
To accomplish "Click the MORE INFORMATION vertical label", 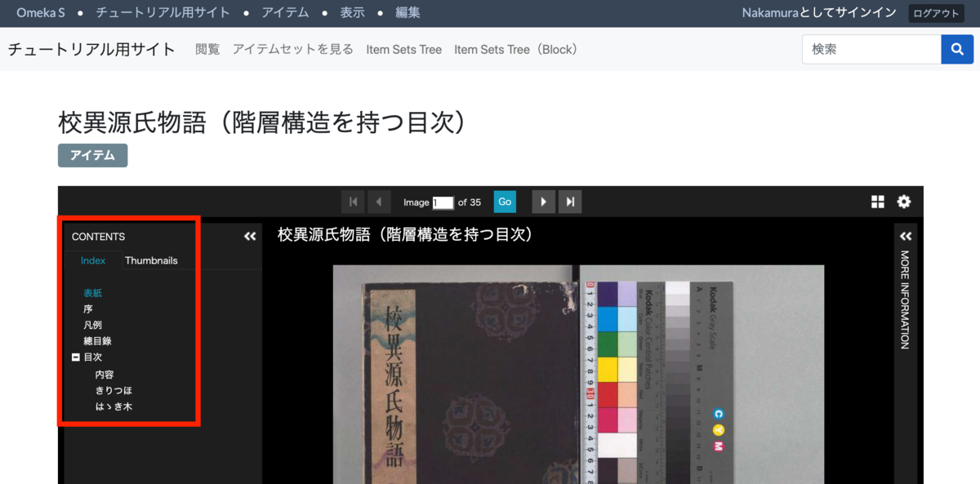I will 905,300.
